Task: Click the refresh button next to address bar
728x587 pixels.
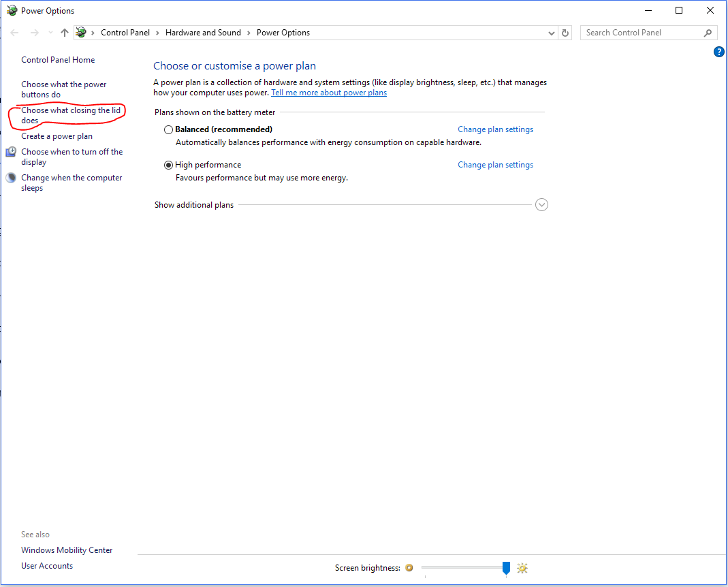Action: click(x=565, y=33)
